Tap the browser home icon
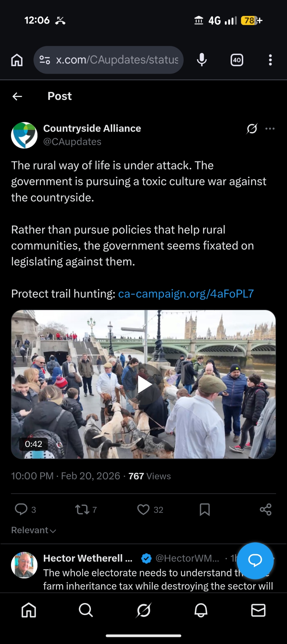 [17, 60]
